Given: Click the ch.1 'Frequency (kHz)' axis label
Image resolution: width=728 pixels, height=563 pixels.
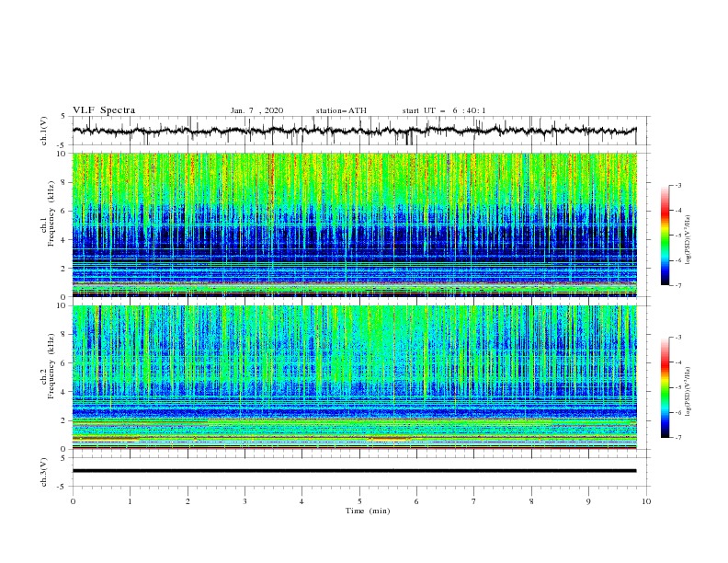Looking at the screenshot, I should [x=51, y=213].
